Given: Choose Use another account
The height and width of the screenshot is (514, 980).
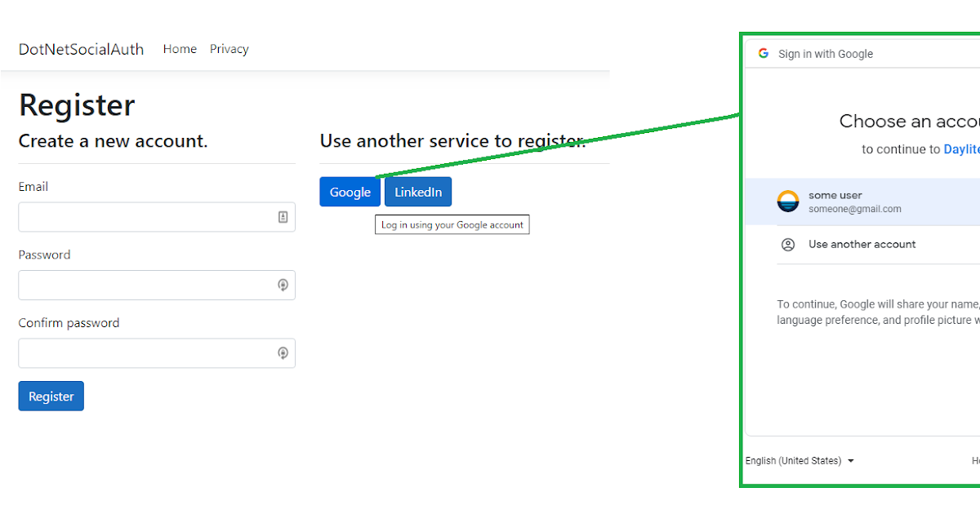Looking at the screenshot, I should point(862,244).
